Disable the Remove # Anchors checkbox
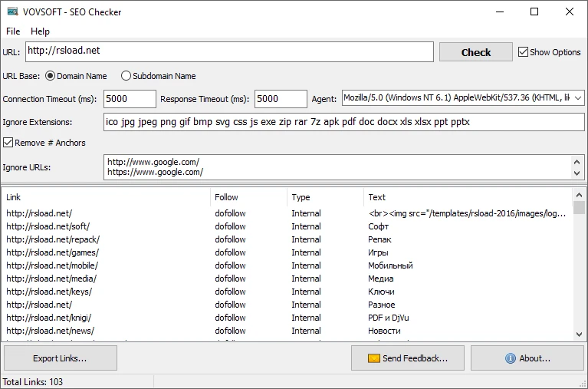Viewport: 588px width, 389px height. click(8, 143)
